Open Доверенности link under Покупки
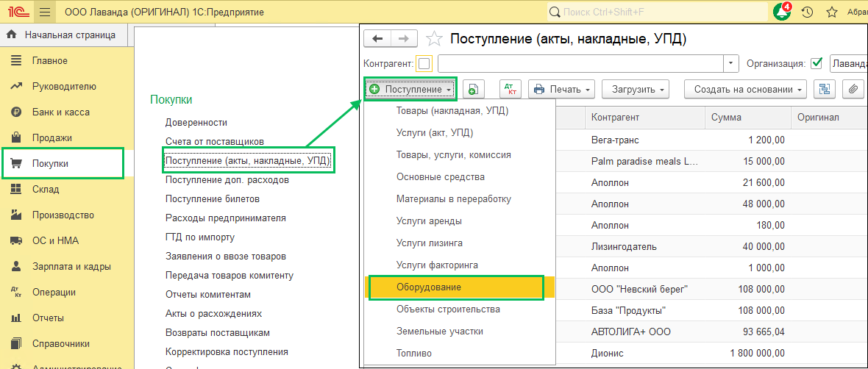Viewport: 868px width, 369px height. pos(196,122)
